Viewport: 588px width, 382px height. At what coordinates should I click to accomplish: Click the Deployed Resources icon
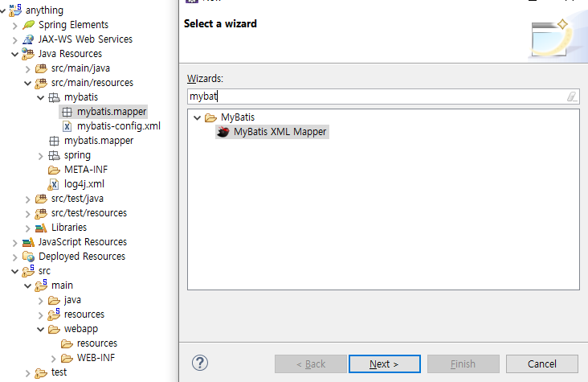click(x=28, y=257)
